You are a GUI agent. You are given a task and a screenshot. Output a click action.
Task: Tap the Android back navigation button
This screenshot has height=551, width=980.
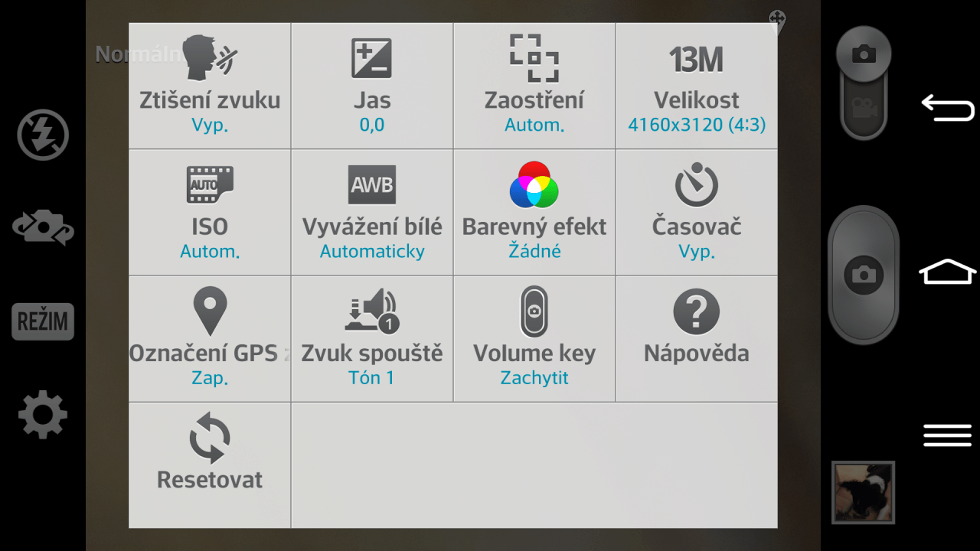(948, 107)
